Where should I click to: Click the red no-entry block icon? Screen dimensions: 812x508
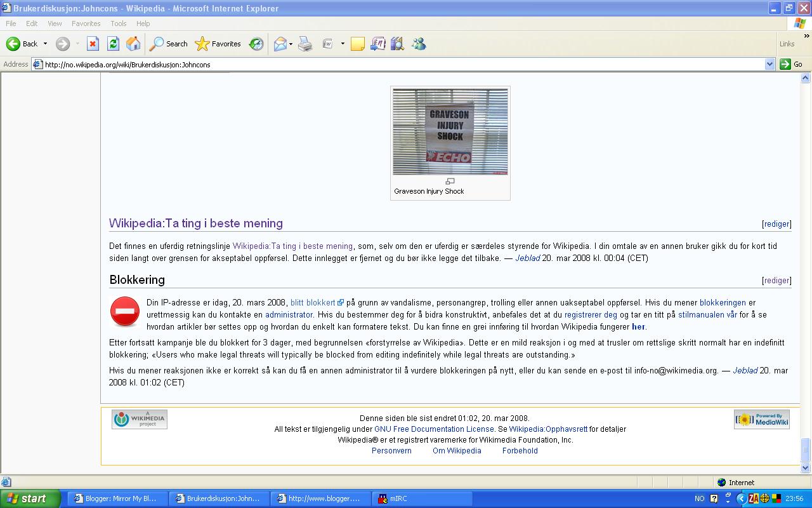pos(125,312)
